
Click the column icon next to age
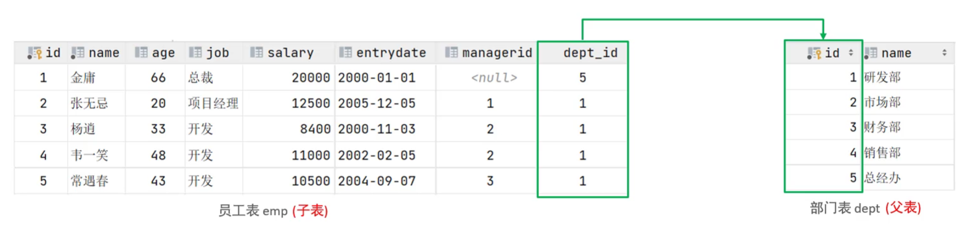pos(141,53)
